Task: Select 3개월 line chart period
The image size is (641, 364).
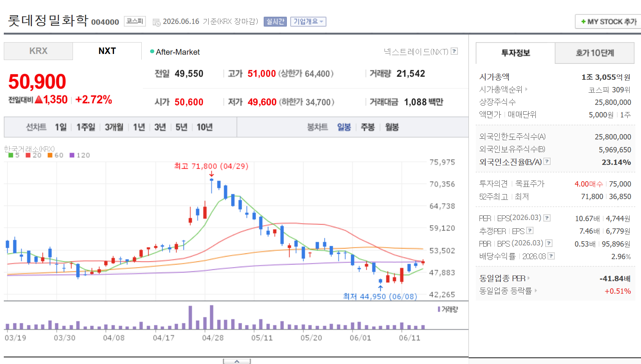Action: click(114, 127)
